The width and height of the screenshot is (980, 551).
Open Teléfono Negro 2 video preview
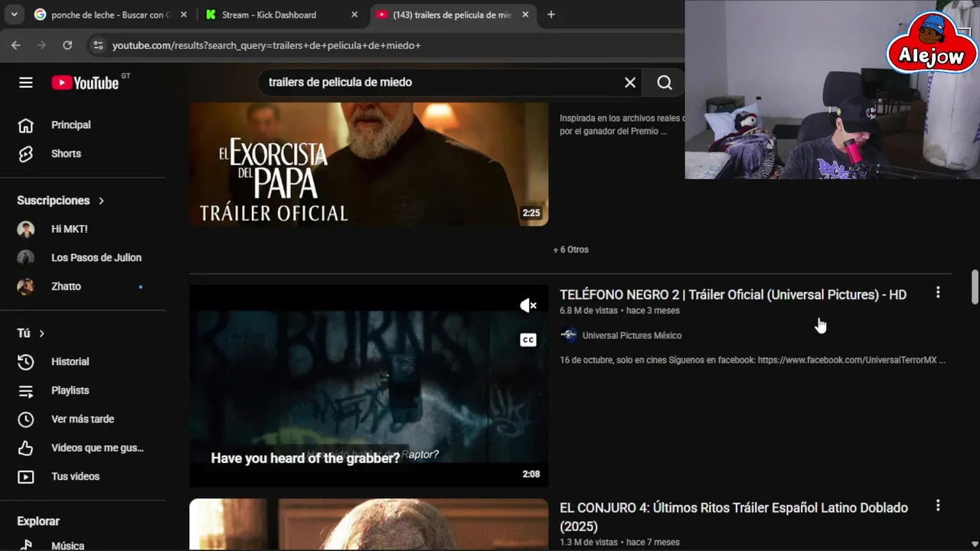[x=369, y=386]
